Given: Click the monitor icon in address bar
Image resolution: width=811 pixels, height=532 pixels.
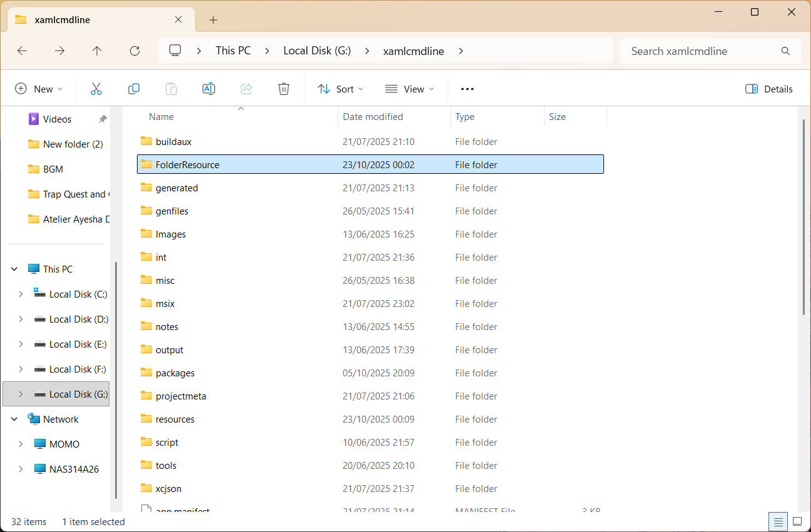Looking at the screenshot, I should point(175,51).
